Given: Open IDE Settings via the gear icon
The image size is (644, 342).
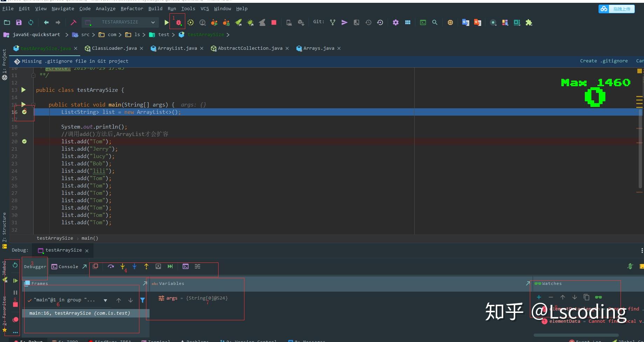Looking at the screenshot, I should 395,22.
